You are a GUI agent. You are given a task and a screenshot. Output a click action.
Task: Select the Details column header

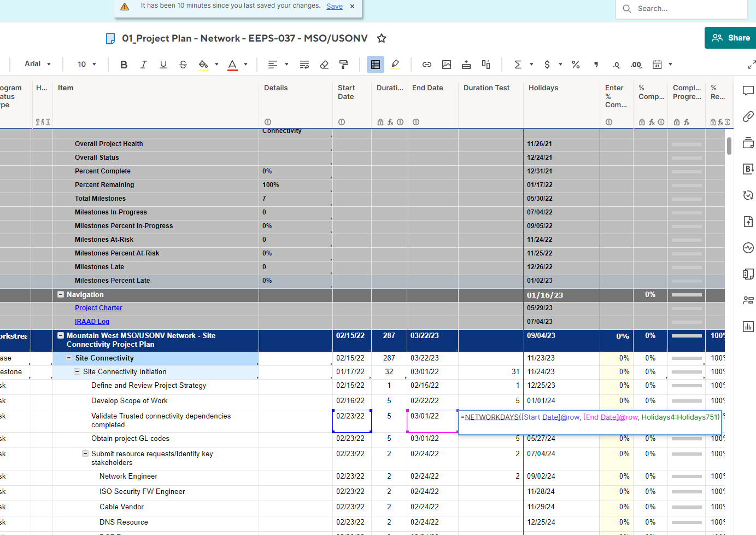(x=296, y=104)
